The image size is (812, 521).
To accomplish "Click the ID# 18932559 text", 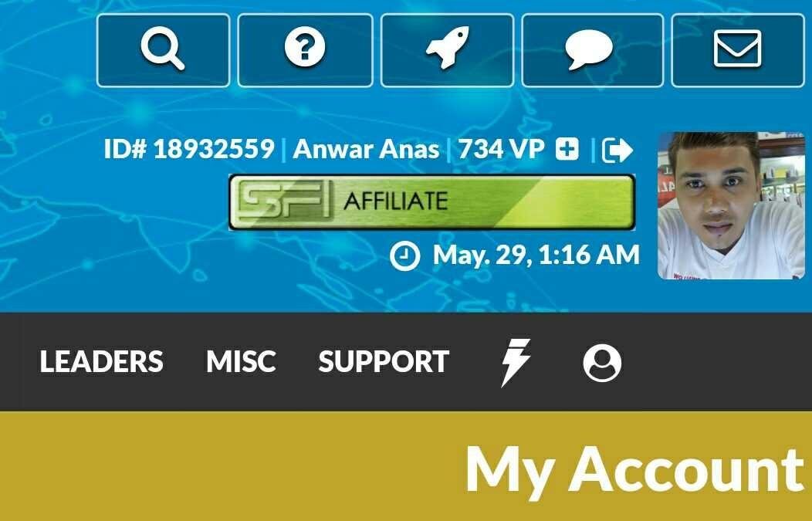I will [x=189, y=149].
